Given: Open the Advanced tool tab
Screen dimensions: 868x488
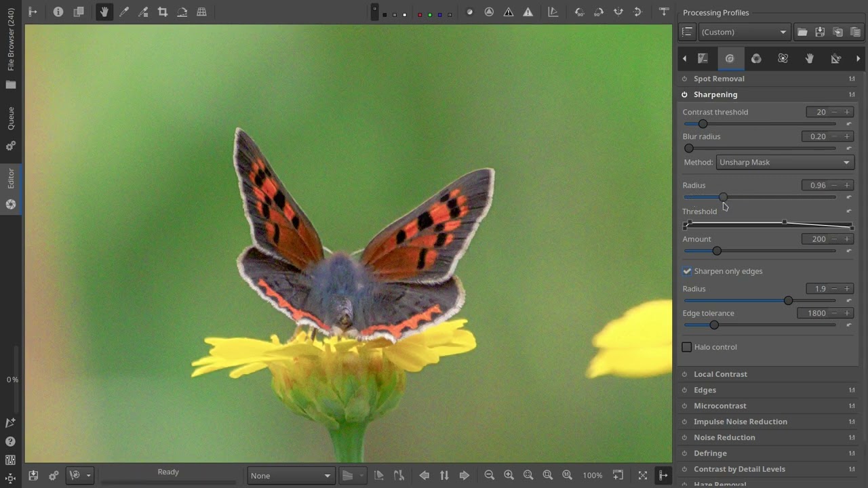Looking at the screenshot, I should point(783,58).
